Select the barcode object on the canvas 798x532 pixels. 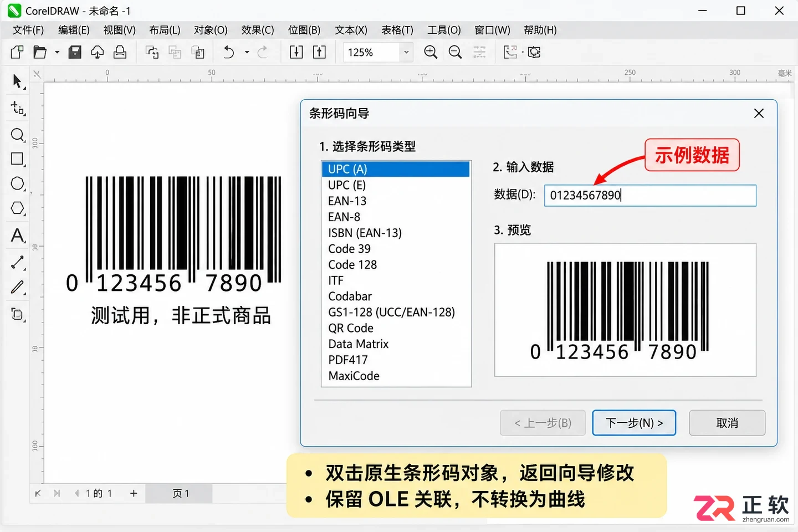tap(175, 234)
